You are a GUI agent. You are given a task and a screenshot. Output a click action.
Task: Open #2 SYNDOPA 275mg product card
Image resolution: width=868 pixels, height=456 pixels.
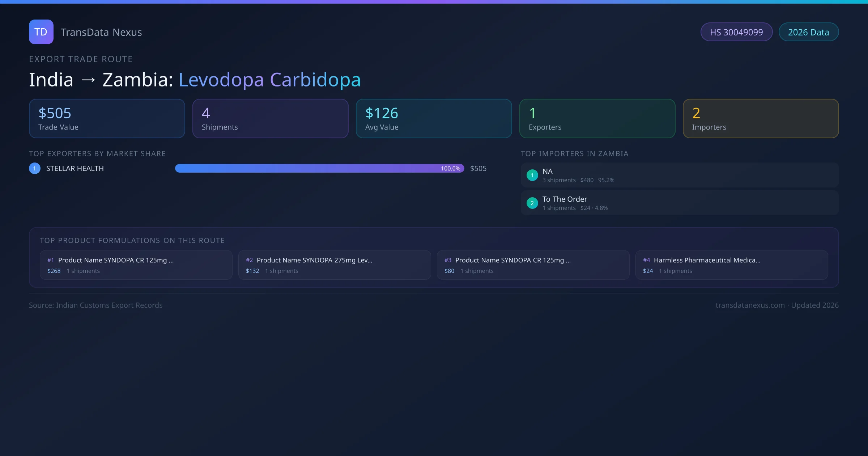click(x=335, y=265)
